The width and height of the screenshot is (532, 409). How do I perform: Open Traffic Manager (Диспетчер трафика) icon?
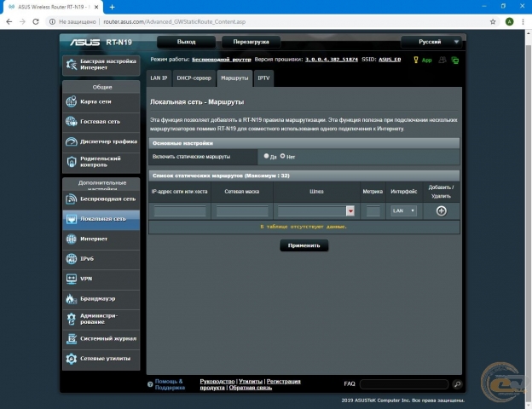(72, 141)
